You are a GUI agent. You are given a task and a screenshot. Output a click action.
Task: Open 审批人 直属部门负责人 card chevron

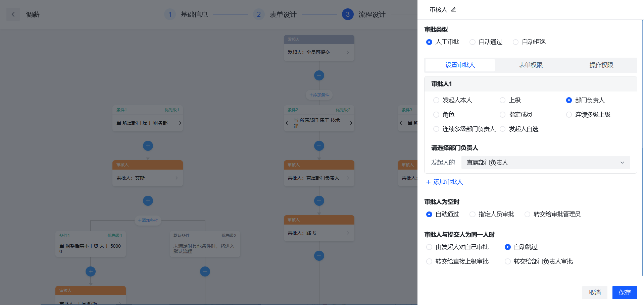(x=348, y=178)
